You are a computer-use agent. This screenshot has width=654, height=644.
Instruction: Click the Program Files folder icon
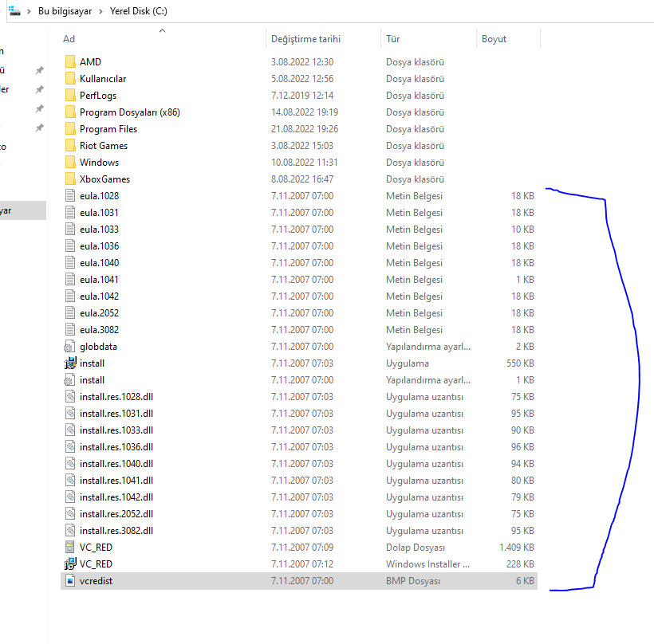tap(70, 129)
